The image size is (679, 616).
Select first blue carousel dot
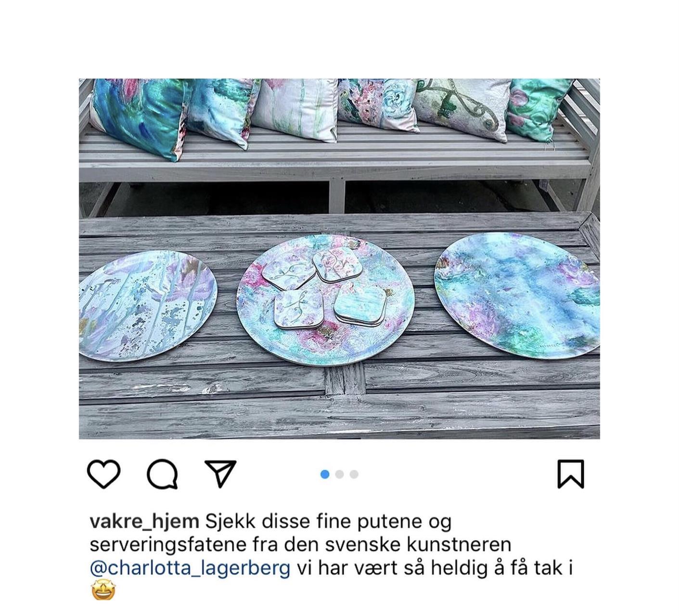(x=325, y=475)
